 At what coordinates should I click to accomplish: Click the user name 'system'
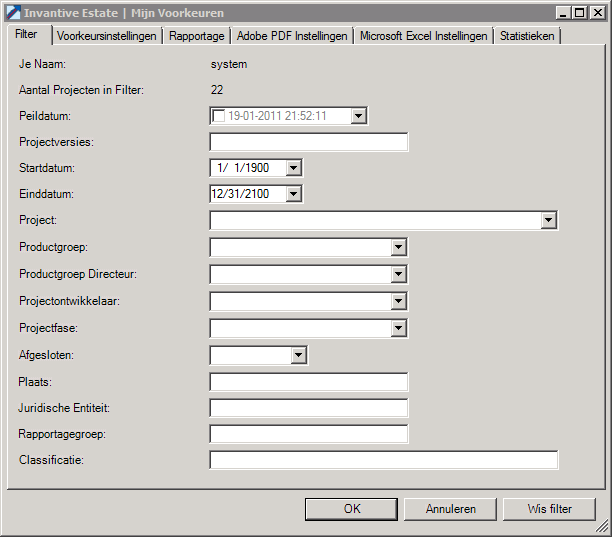coord(229,64)
